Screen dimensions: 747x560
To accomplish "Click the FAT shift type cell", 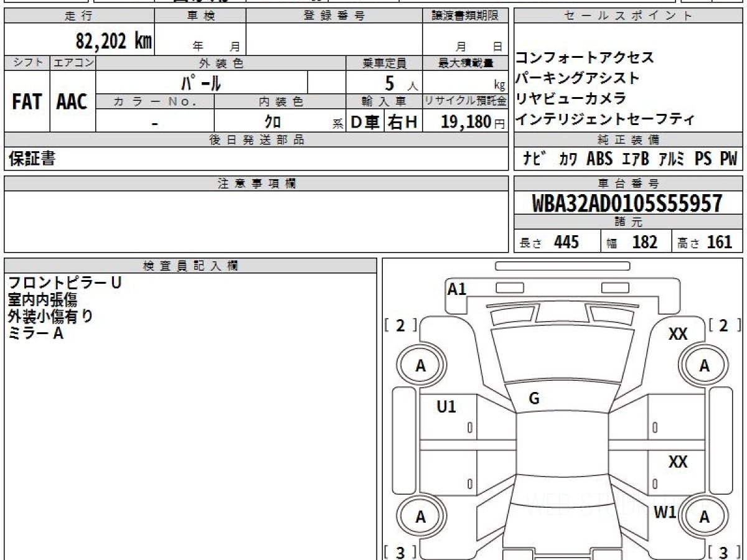I will point(27,103).
